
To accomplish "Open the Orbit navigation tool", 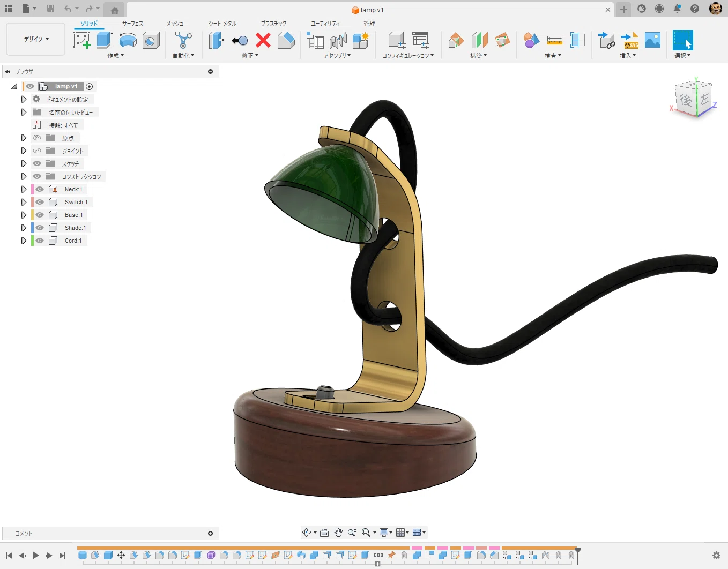I will coord(307,533).
